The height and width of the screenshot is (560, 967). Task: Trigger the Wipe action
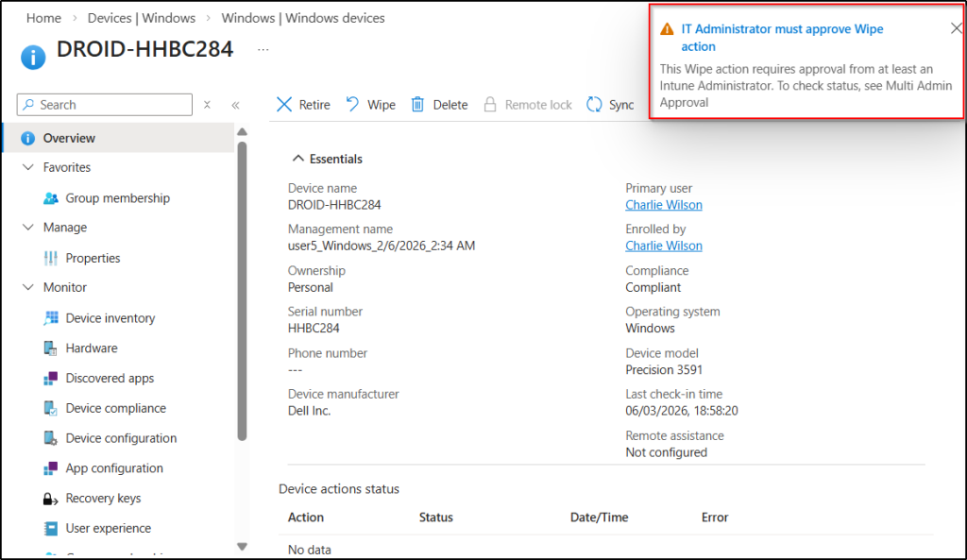coord(370,104)
